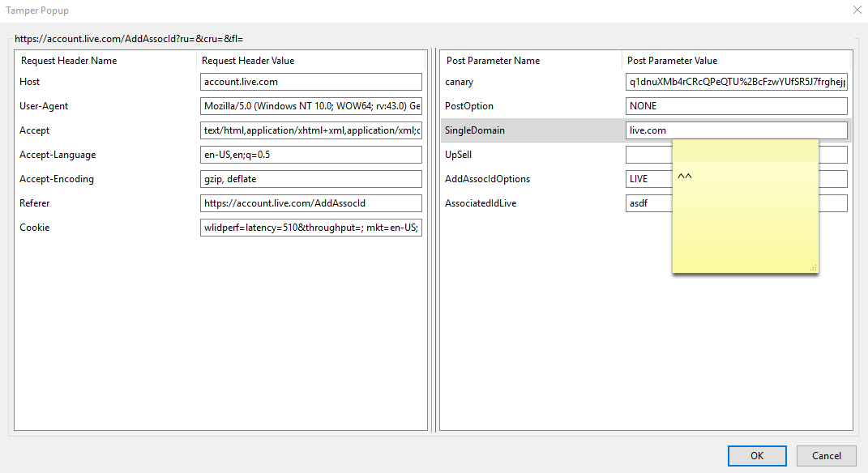Close the Tamper Popup dialog

pyautogui.click(x=857, y=10)
